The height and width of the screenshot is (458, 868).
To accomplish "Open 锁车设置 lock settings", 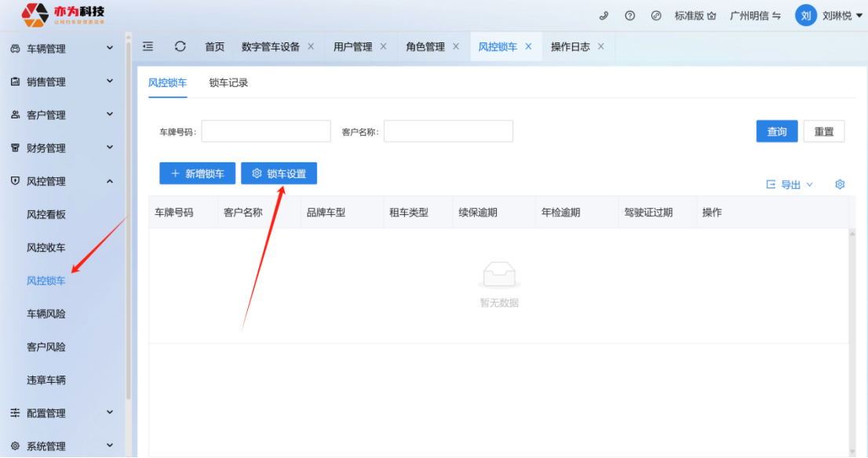I will pos(279,173).
